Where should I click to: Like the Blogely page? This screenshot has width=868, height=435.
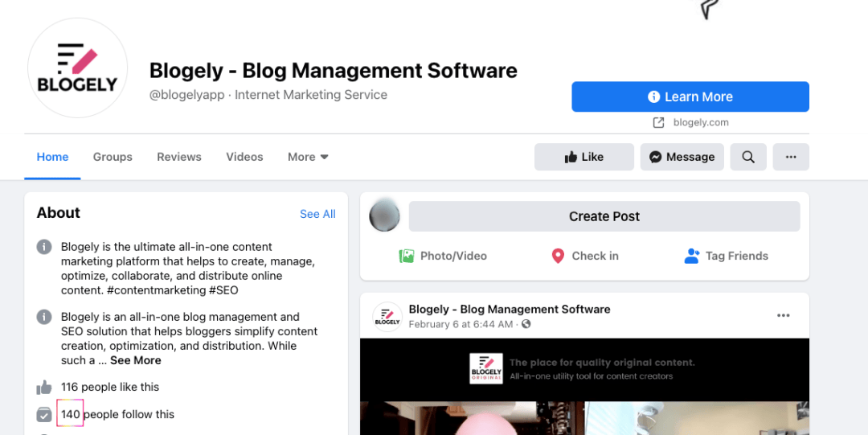point(584,157)
